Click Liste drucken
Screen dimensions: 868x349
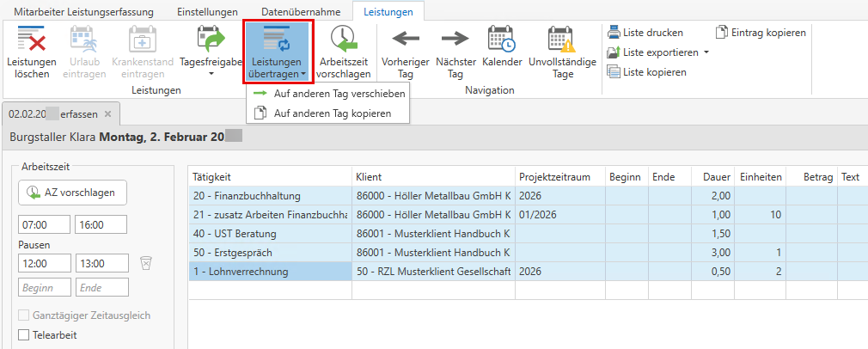(x=645, y=33)
